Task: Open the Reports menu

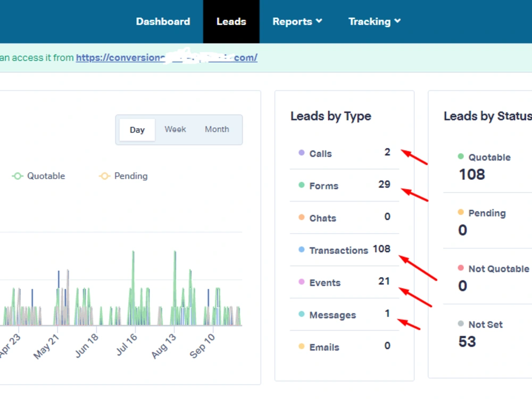Action: click(x=297, y=21)
